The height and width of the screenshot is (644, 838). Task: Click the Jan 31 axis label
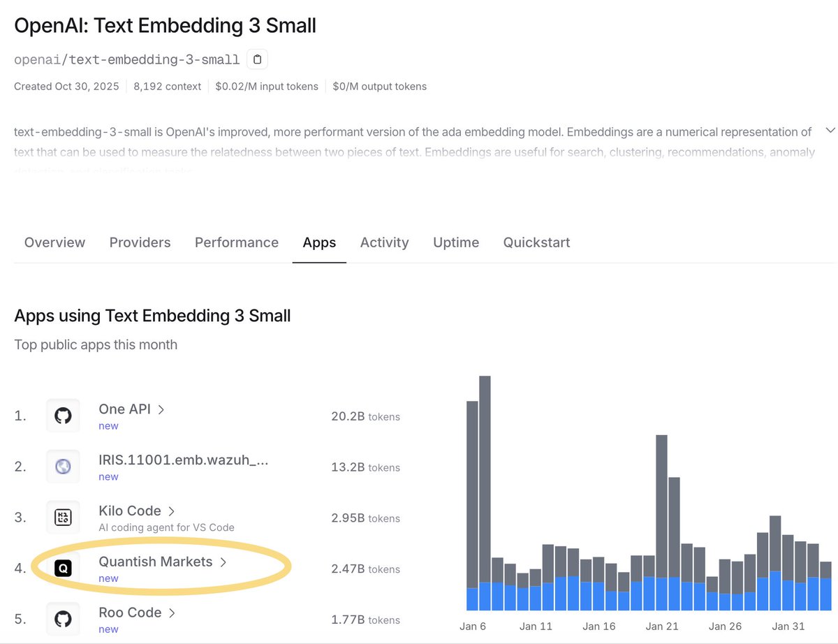coord(788,626)
